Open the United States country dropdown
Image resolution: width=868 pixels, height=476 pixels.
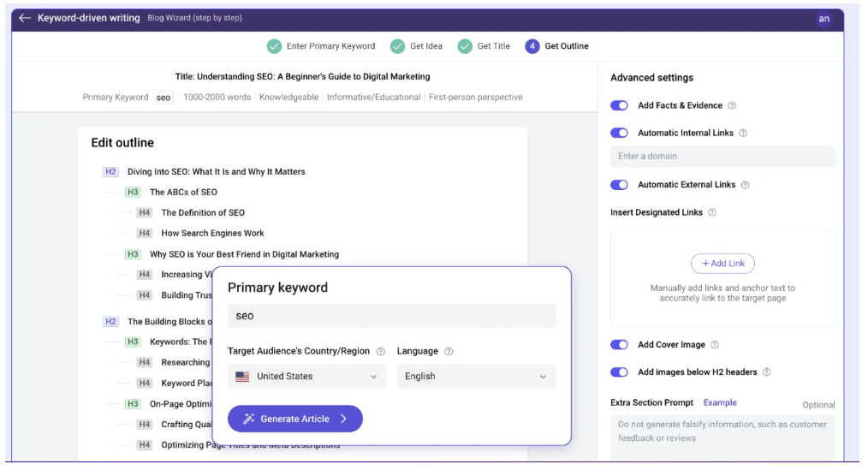pos(306,377)
